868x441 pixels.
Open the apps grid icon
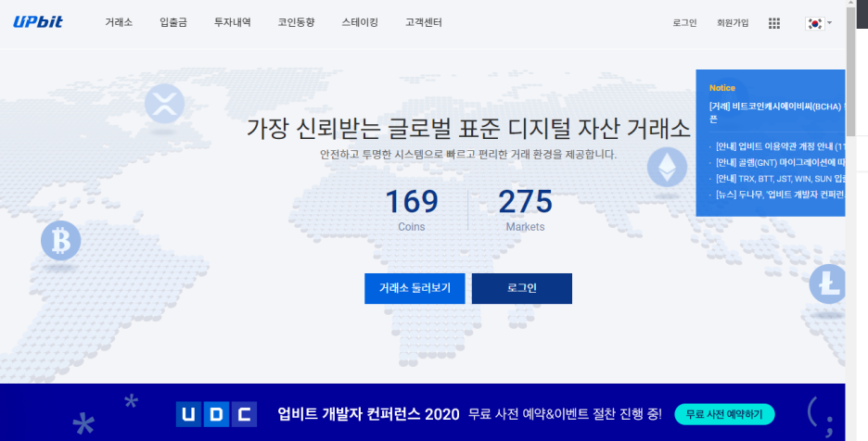tap(774, 23)
